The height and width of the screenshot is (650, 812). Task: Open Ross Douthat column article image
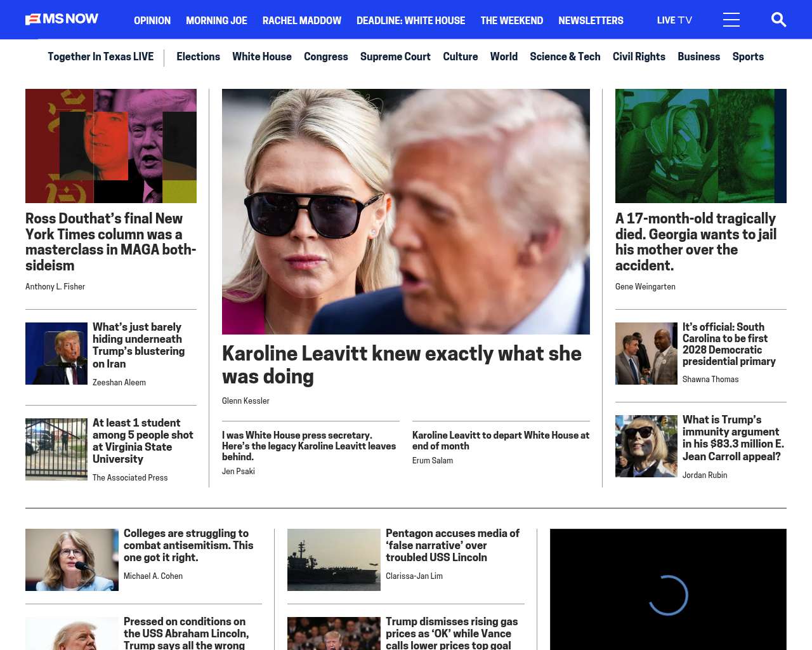pos(111,146)
